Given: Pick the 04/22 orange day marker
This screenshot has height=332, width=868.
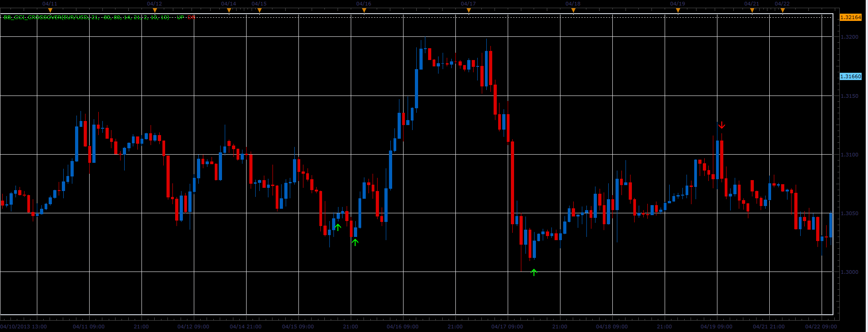Looking at the screenshot, I should (782, 10).
